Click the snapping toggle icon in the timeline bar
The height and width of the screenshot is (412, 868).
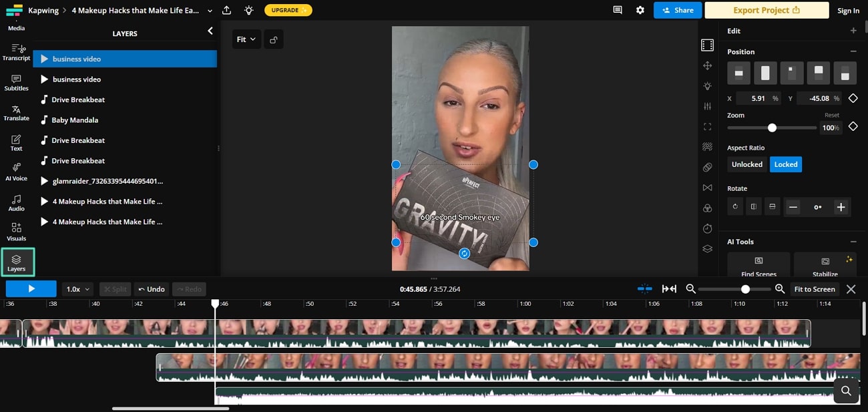point(644,289)
